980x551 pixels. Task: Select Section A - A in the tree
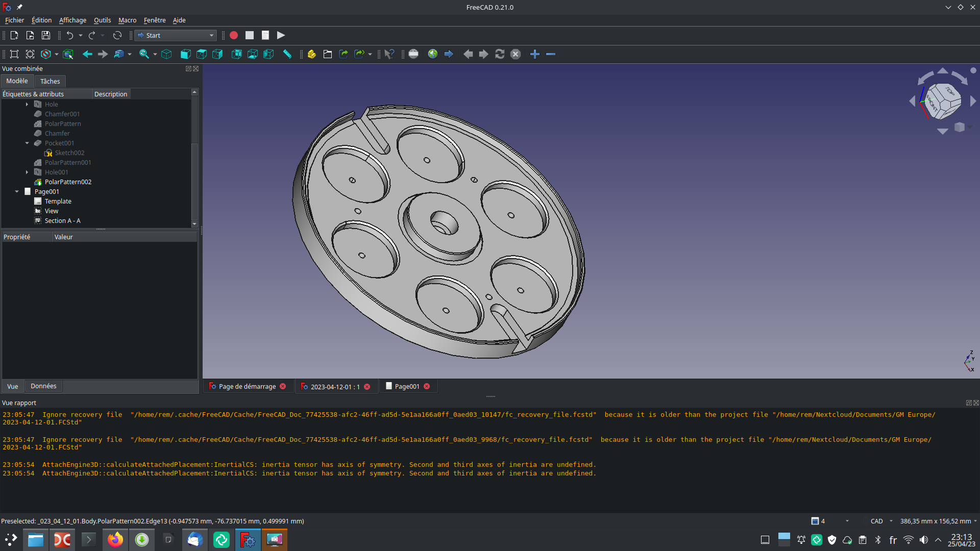pyautogui.click(x=62, y=220)
